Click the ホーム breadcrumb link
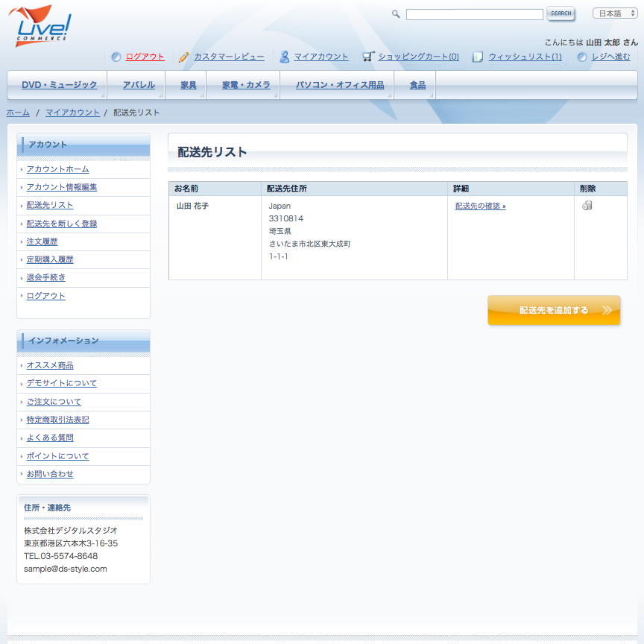The image size is (644, 644). (x=18, y=113)
